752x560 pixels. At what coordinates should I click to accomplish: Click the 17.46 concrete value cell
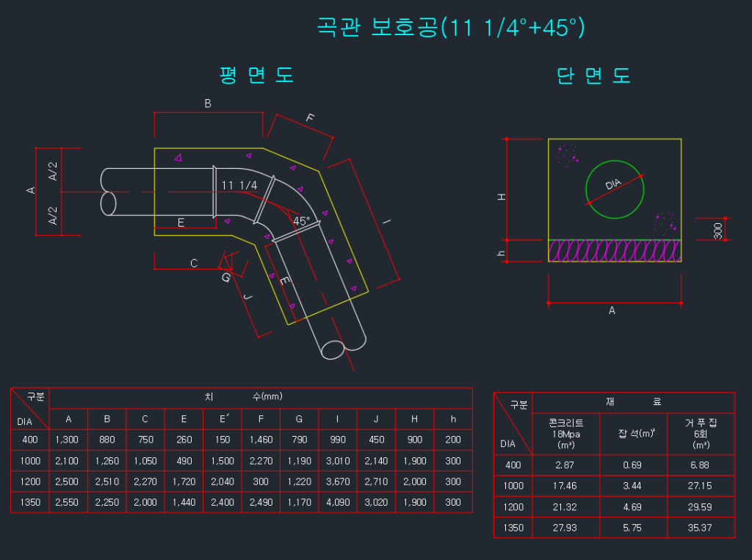click(x=565, y=486)
